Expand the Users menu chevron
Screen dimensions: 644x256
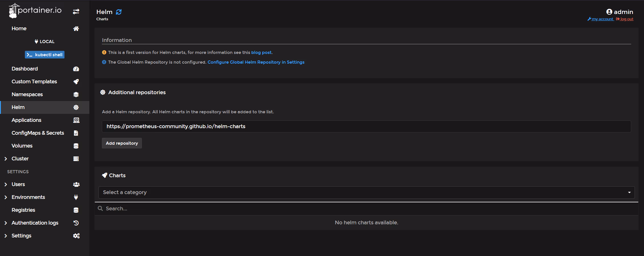[x=5, y=184]
